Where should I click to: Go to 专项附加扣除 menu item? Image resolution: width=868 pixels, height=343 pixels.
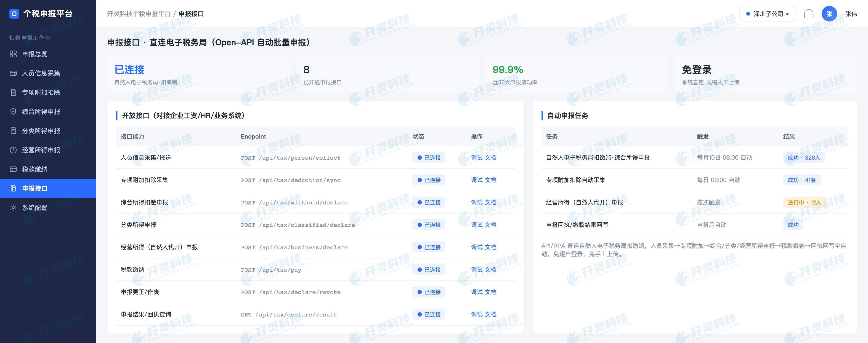(x=48, y=92)
